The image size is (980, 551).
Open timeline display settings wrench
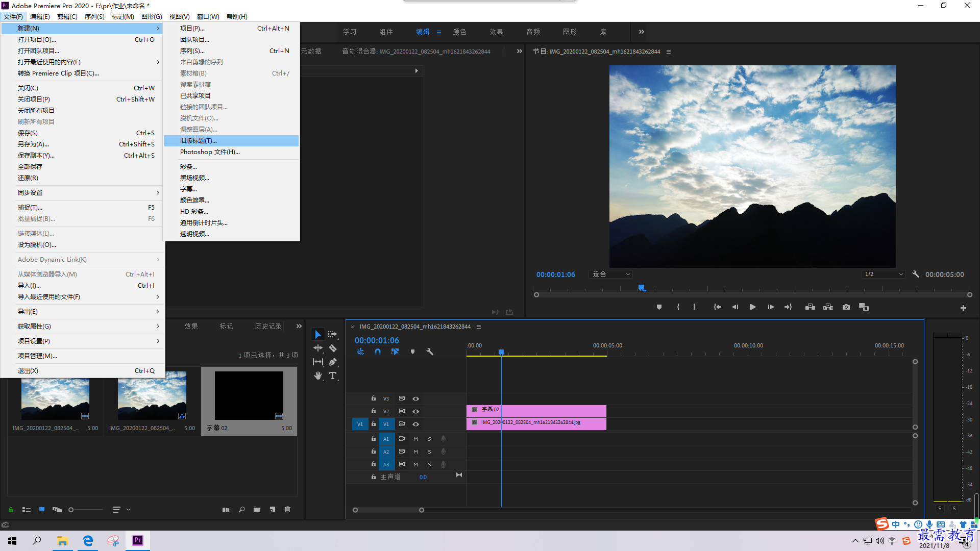click(430, 352)
